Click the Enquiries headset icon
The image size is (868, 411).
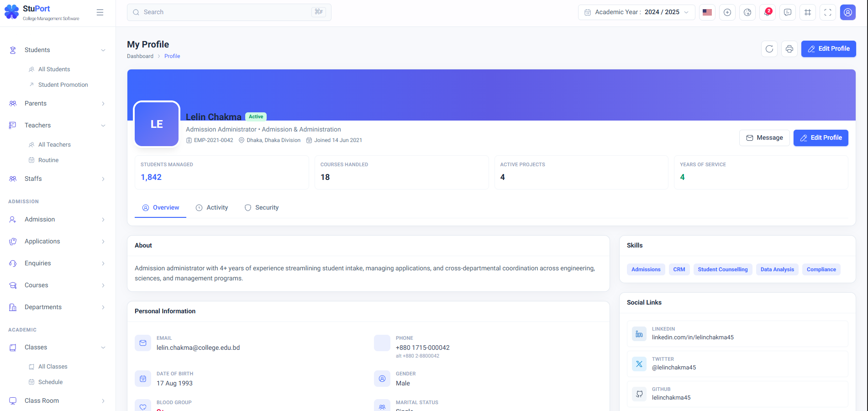click(x=13, y=263)
